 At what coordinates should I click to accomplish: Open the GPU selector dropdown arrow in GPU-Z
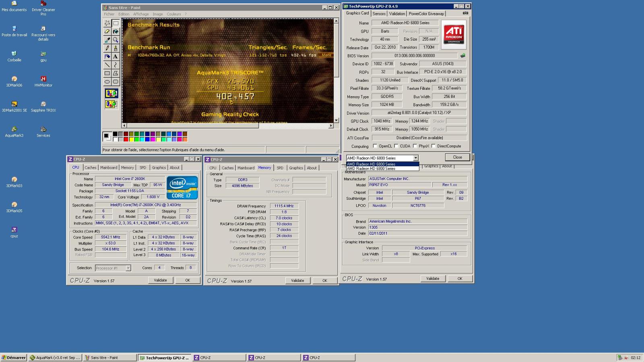click(x=415, y=158)
